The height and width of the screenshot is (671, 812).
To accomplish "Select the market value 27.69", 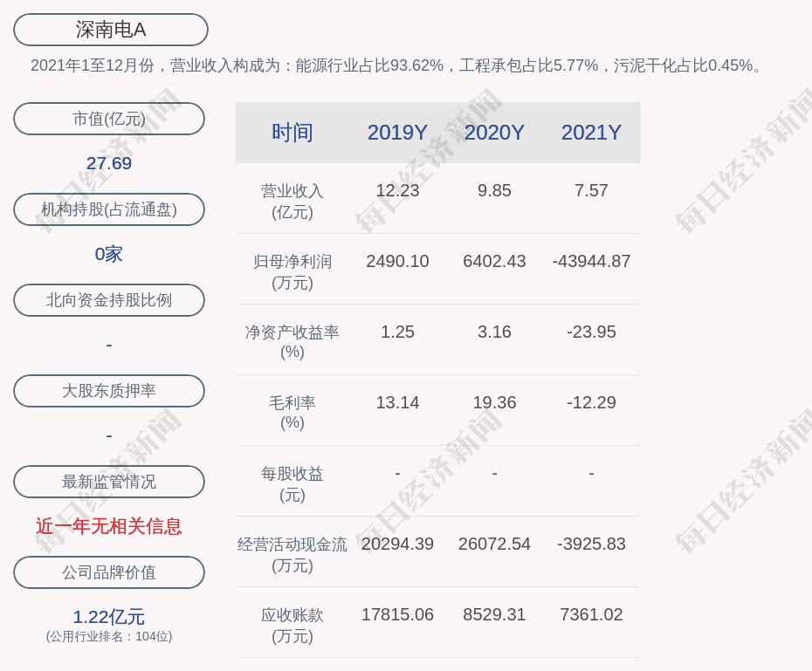I will click(109, 163).
